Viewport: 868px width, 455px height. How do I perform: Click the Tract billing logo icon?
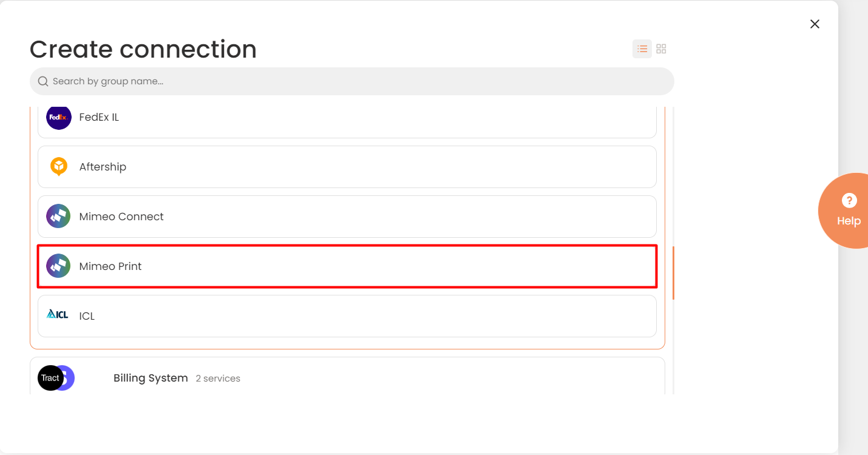point(50,378)
